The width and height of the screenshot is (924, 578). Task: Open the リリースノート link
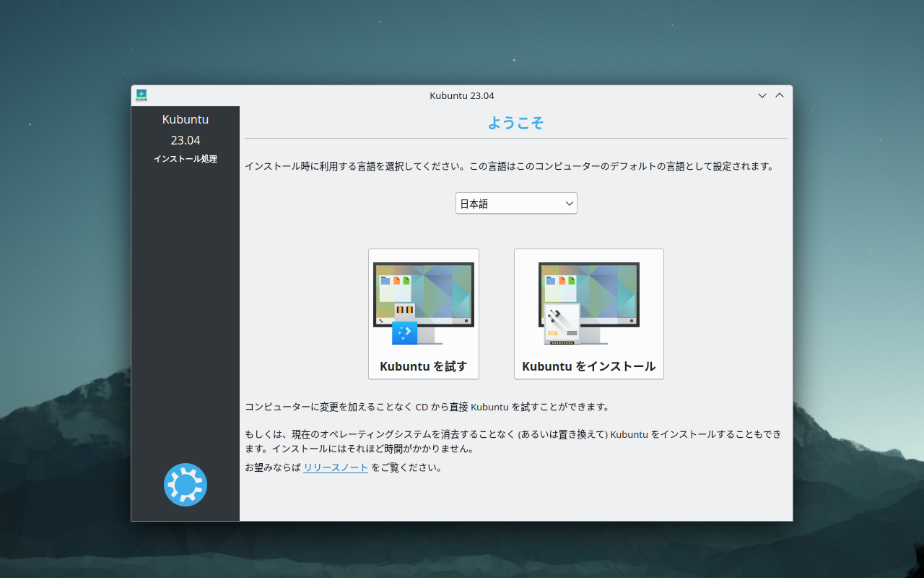336,467
